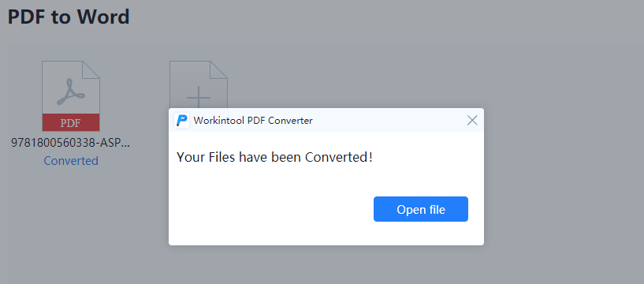Select the converted PDF file thumbnail
The height and width of the screenshot is (284, 644).
[71, 95]
